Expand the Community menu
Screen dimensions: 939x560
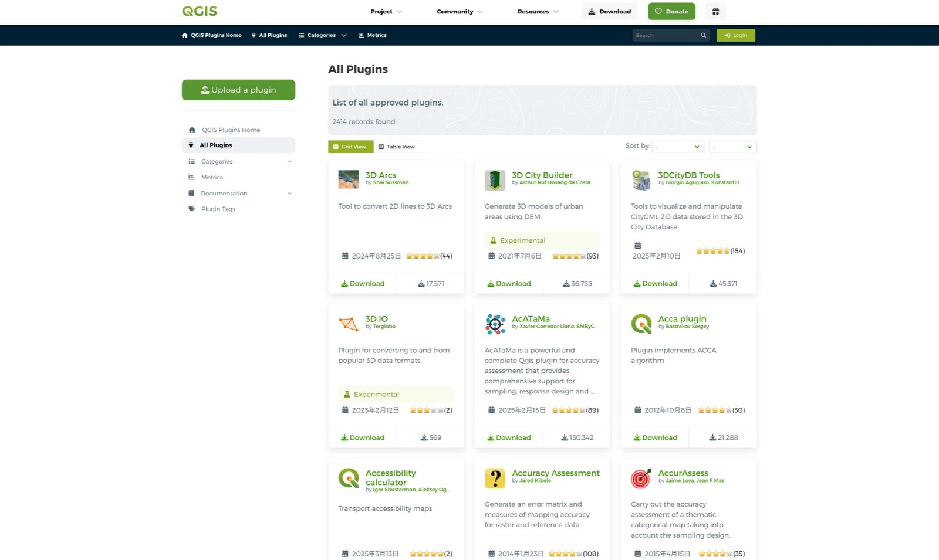click(x=460, y=12)
